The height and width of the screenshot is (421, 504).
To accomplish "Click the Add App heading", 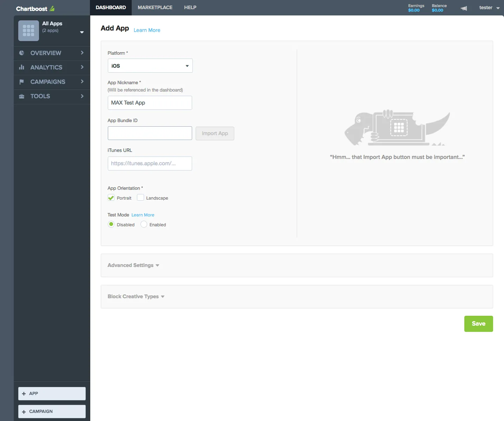I will coord(115,28).
